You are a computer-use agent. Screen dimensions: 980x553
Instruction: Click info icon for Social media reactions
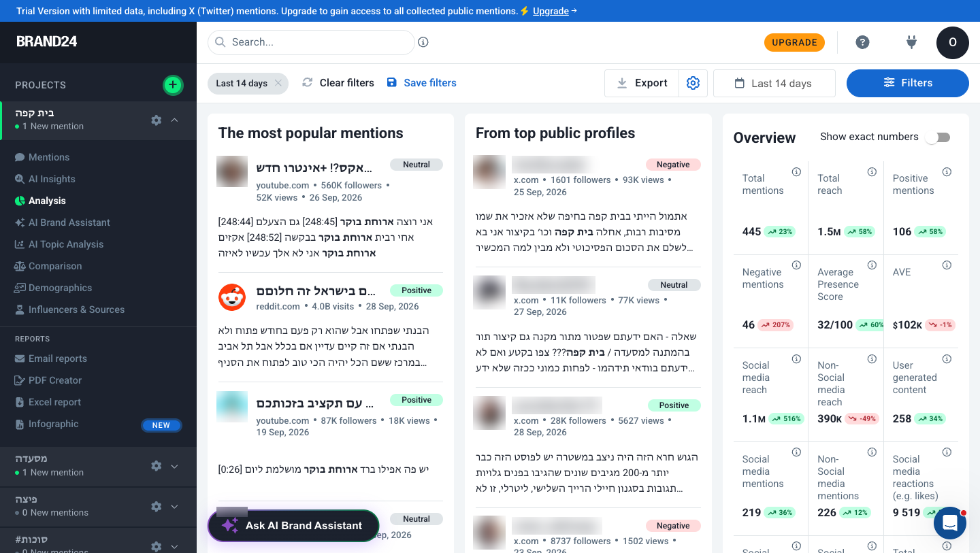click(947, 452)
